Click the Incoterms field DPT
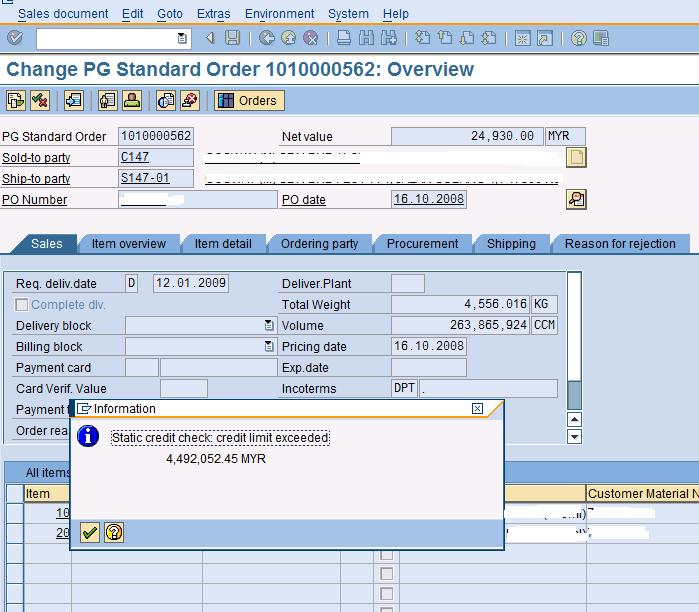The image size is (699, 612). click(404, 388)
